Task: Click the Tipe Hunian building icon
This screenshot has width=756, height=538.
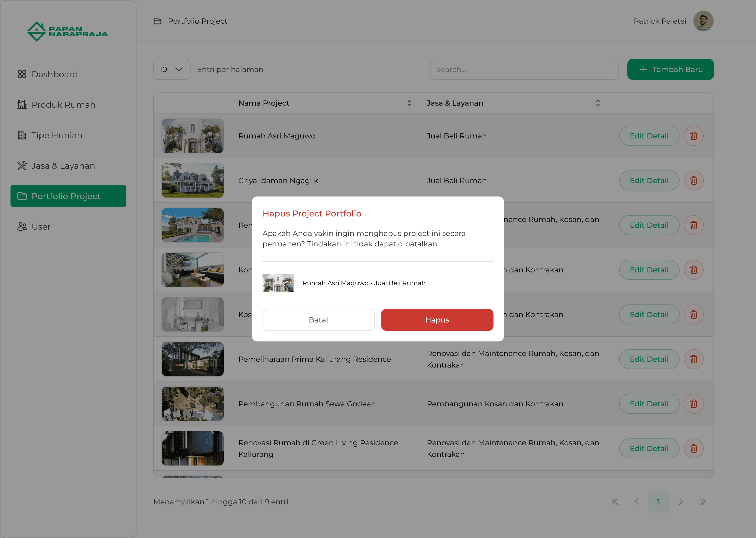Action: click(22, 135)
